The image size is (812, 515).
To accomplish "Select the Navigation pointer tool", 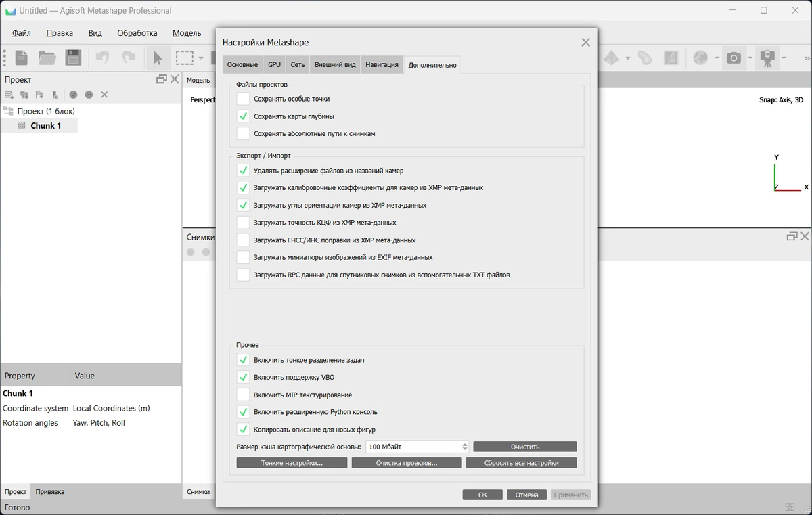I will 158,58.
